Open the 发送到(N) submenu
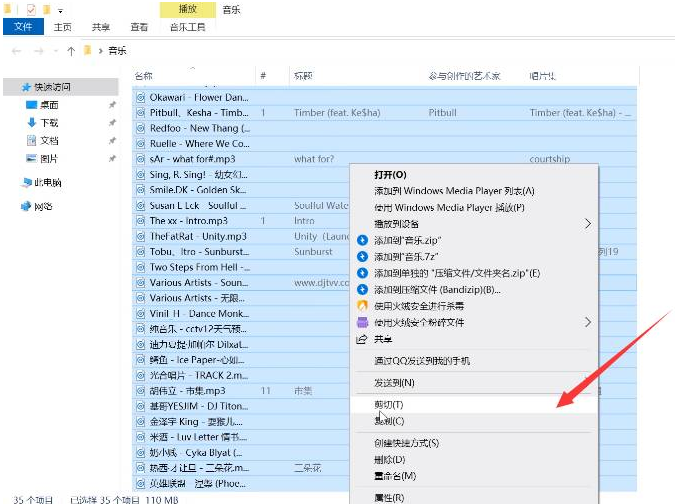Image resolution: width=675 pixels, height=504 pixels. [x=474, y=383]
